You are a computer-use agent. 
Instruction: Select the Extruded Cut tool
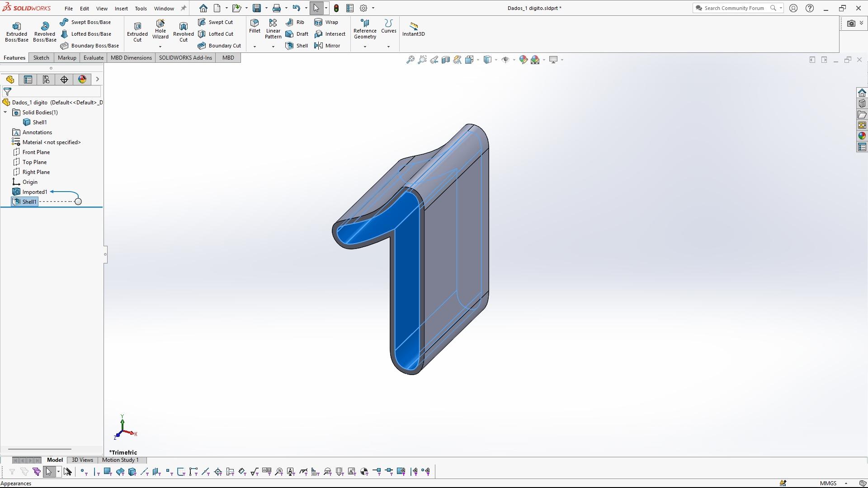point(137,32)
